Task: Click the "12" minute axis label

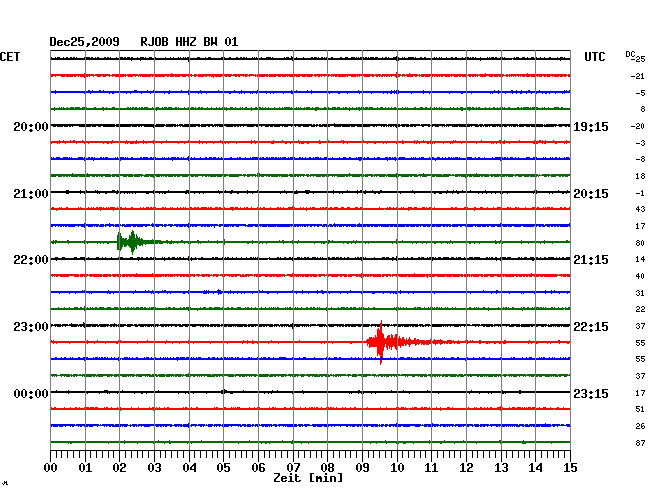Action: (x=466, y=468)
